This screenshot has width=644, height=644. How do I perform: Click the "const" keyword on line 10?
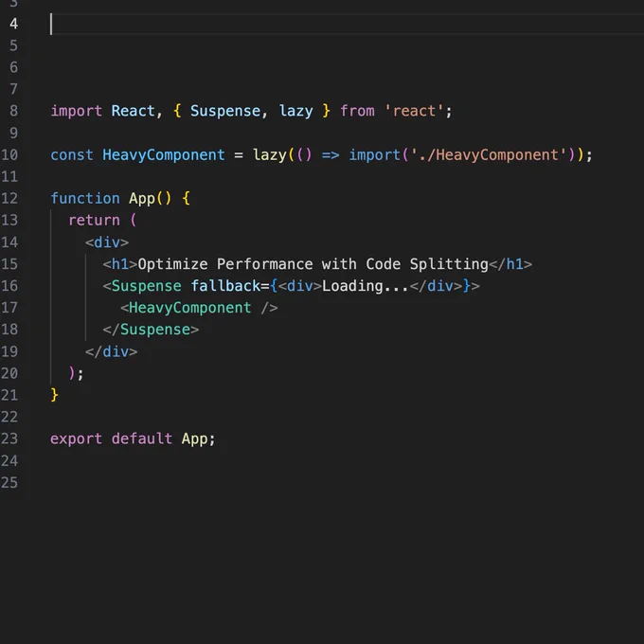[x=72, y=154]
